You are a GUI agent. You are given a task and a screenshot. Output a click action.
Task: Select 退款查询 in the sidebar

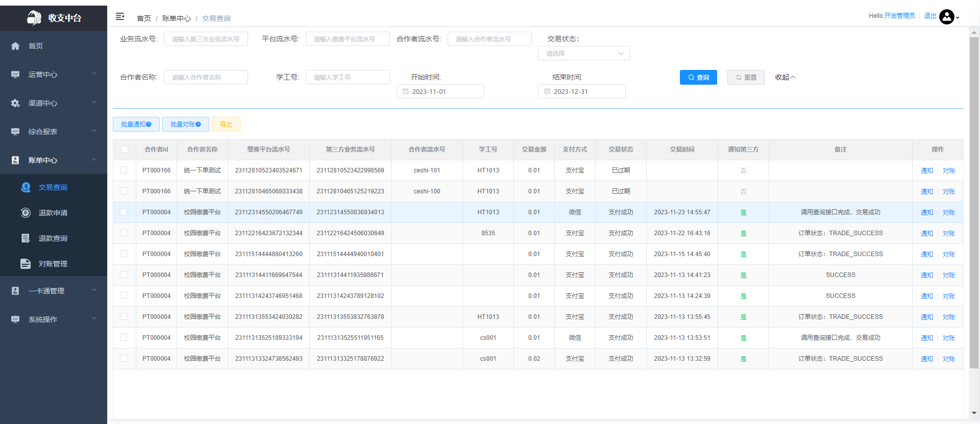(54, 238)
